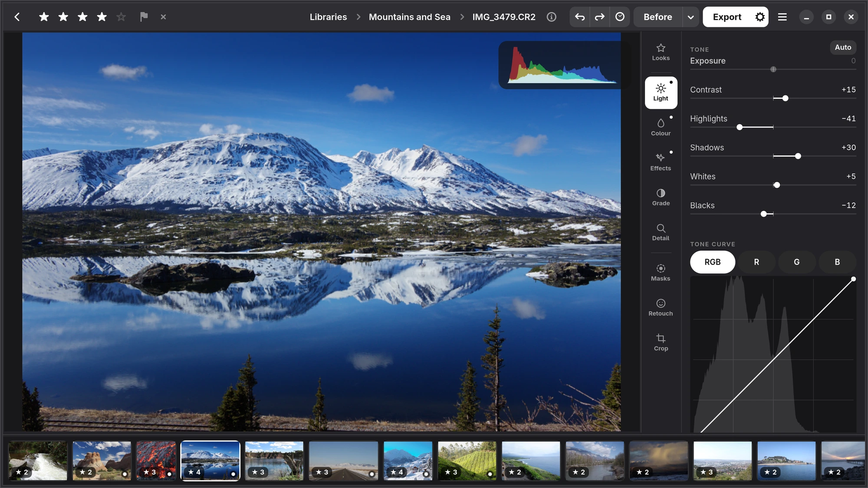The image size is (868, 488).
Task: Open the Retouch panel
Action: coord(661,308)
